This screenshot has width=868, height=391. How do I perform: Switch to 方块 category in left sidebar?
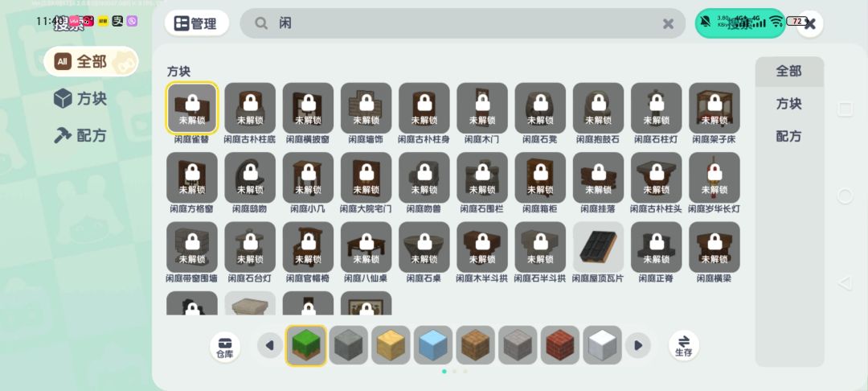(x=80, y=99)
